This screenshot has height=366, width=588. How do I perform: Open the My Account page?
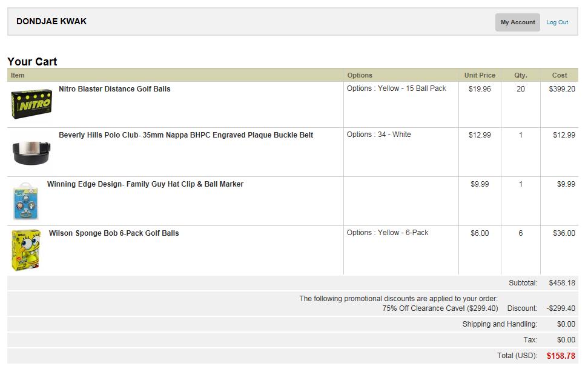(x=517, y=22)
